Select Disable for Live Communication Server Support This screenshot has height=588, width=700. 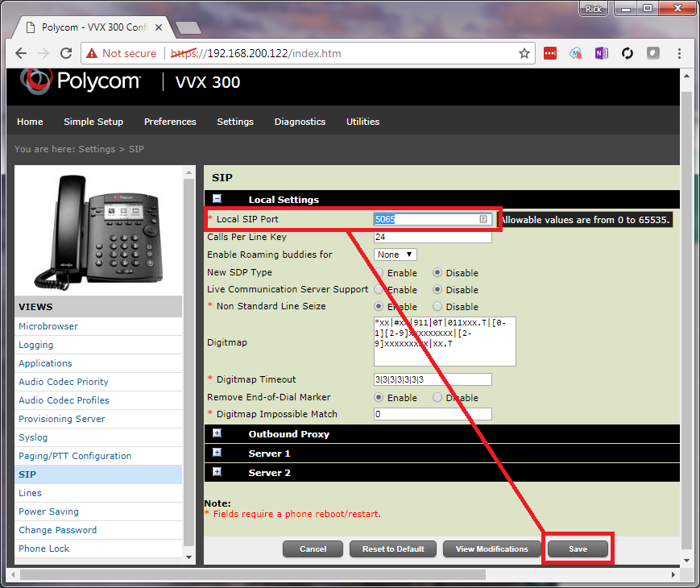pyautogui.click(x=437, y=289)
